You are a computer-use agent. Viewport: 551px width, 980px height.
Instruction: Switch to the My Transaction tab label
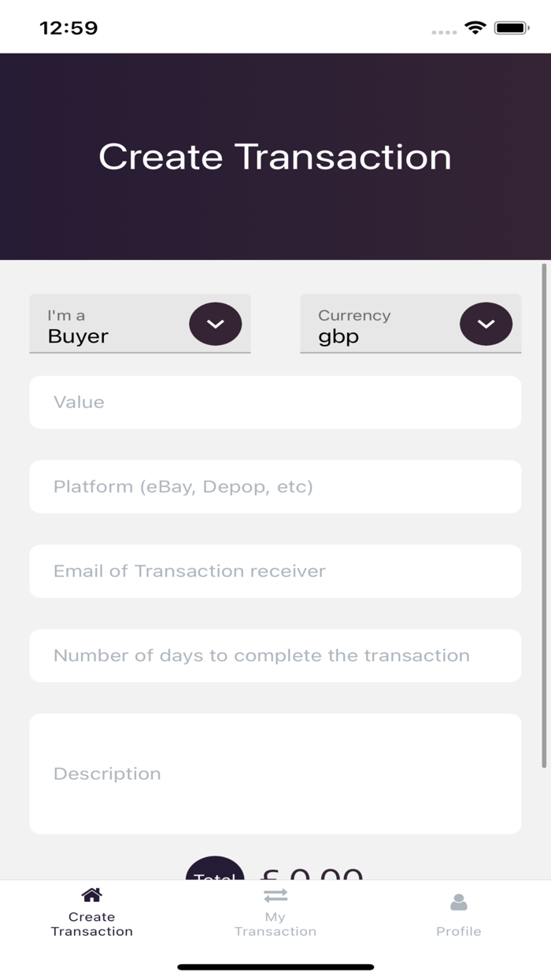[275, 924]
